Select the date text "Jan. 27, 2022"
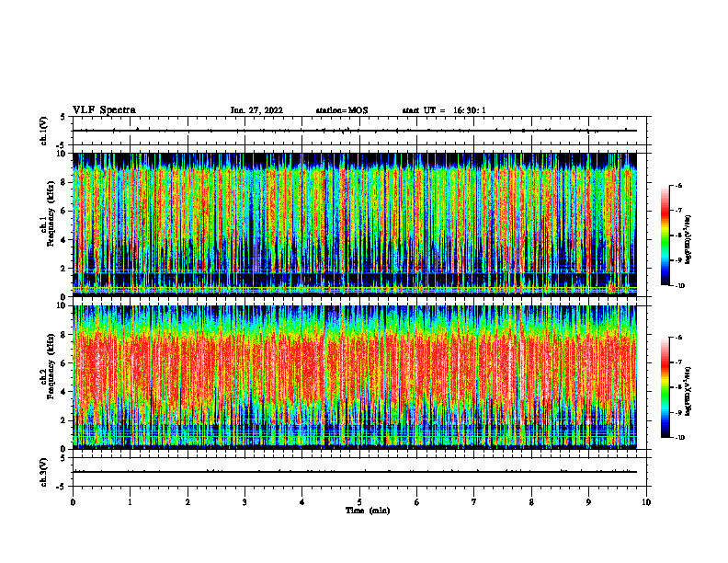 [x=256, y=110]
